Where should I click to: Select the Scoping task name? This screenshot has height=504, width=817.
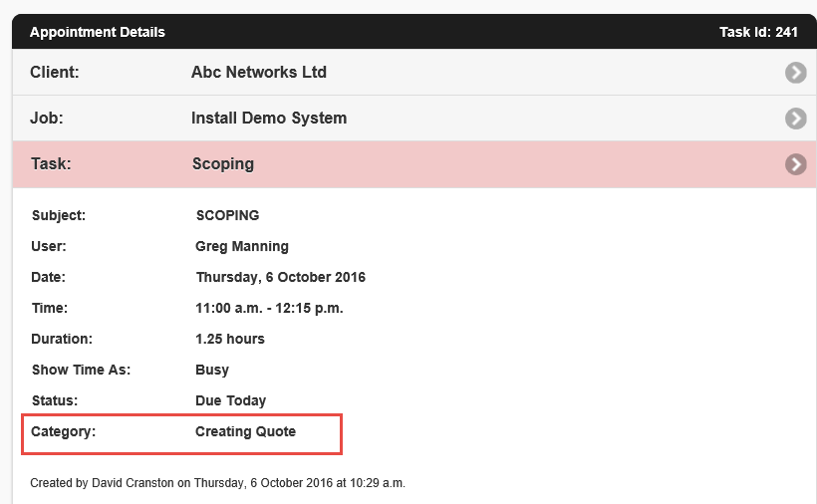pyautogui.click(x=222, y=163)
